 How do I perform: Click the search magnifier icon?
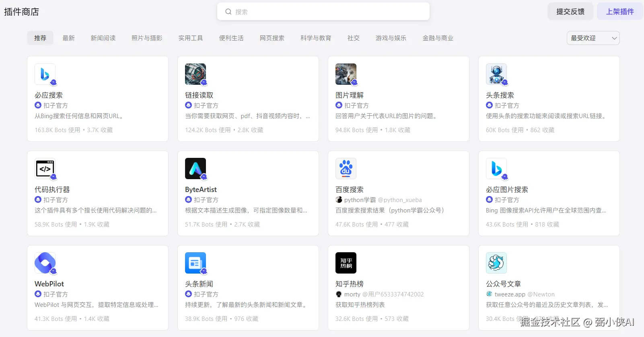click(228, 12)
